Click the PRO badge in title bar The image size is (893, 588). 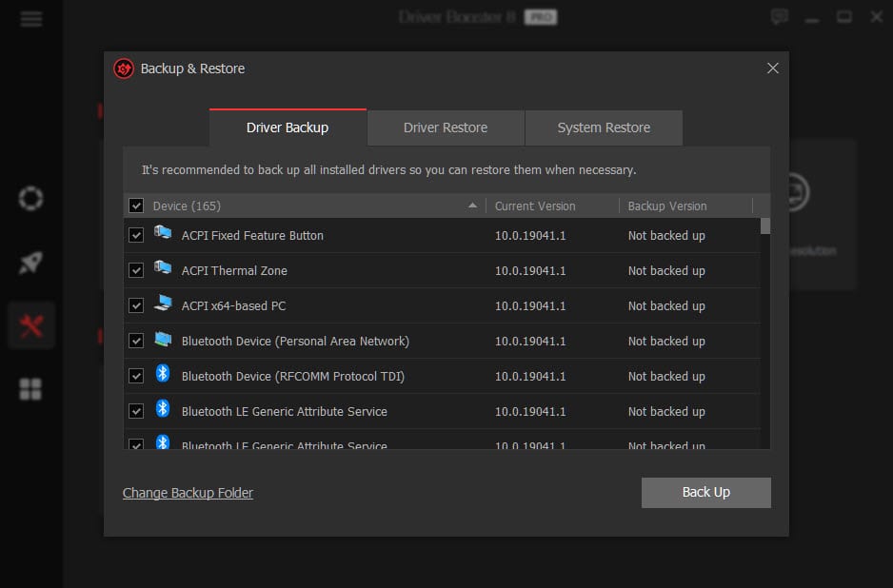pyautogui.click(x=541, y=18)
